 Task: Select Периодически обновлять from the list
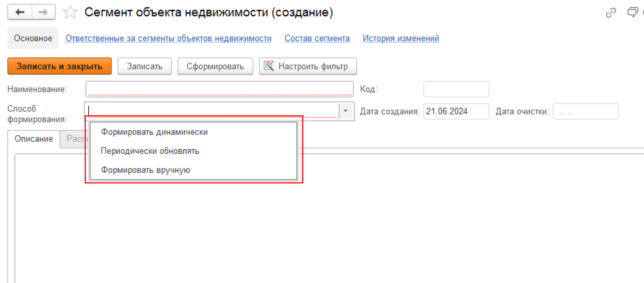150,151
